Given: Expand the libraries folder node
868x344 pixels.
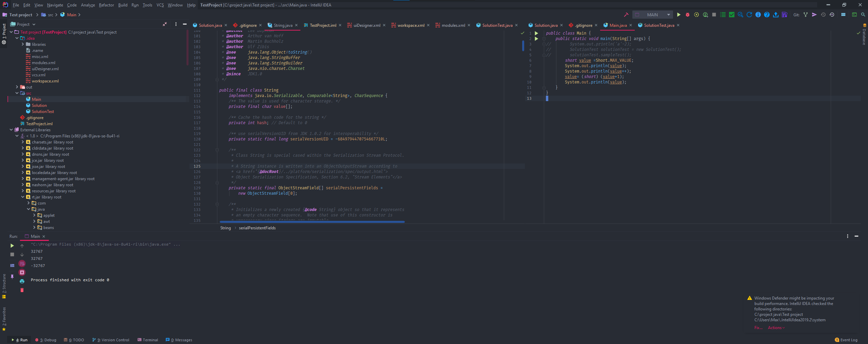Looking at the screenshot, I should (x=23, y=44).
